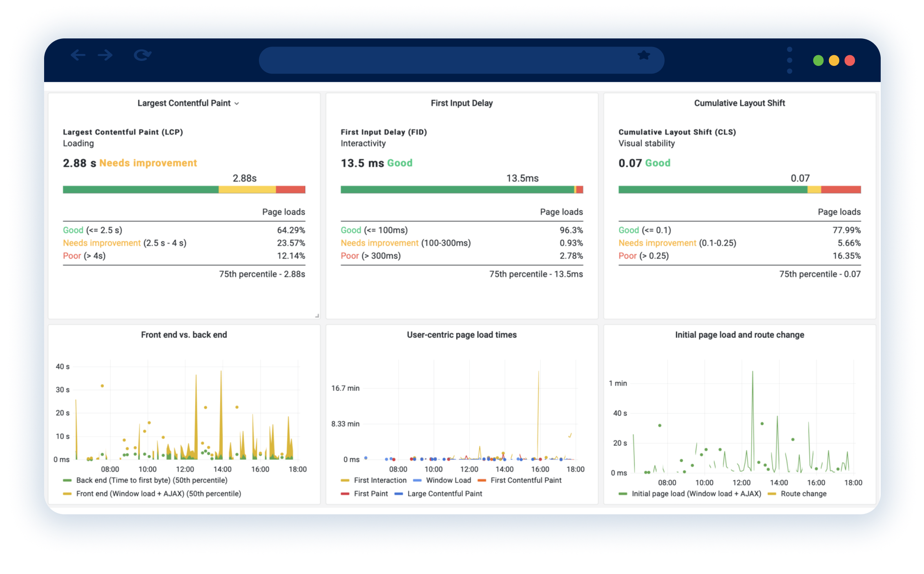This screenshot has width=924, height=574.
Task: Open Front end vs. back end panel title
Action: tap(184, 334)
